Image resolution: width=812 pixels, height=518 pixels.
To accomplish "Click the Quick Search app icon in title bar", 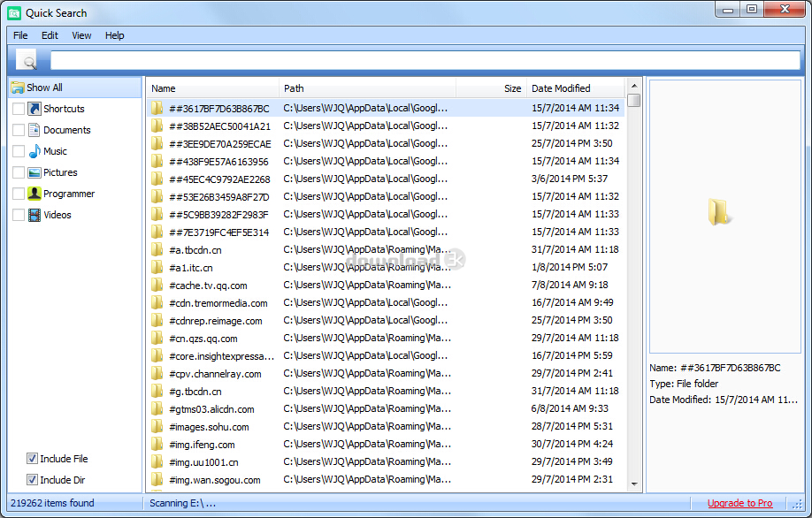I will pyautogui.click(x=14, y=13).
